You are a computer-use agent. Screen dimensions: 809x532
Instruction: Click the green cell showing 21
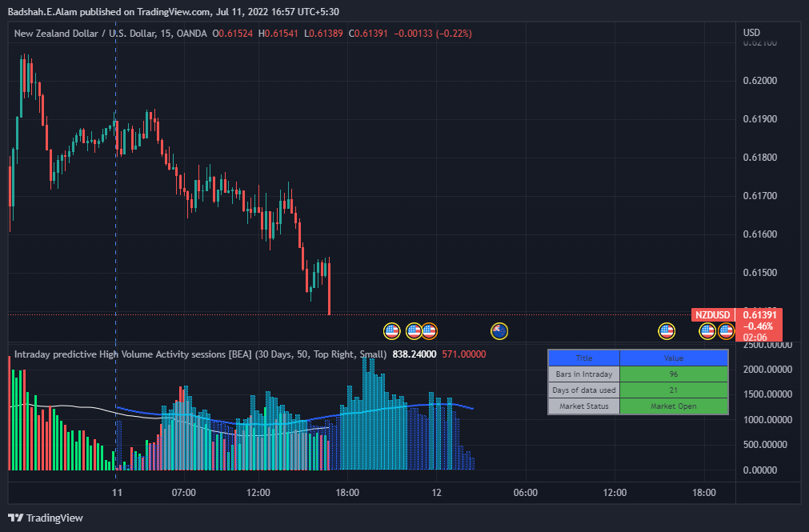pyautogui.click(x=674, y=390)
